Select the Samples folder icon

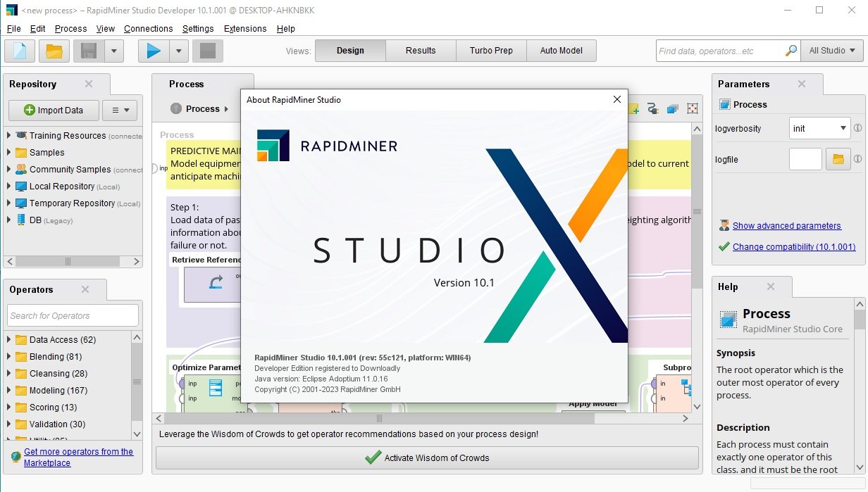21,153
